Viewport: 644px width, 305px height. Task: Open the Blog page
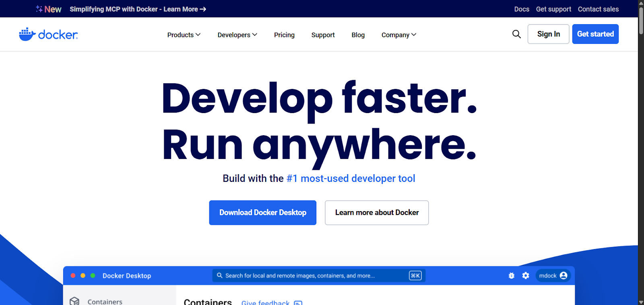[358, 35]
